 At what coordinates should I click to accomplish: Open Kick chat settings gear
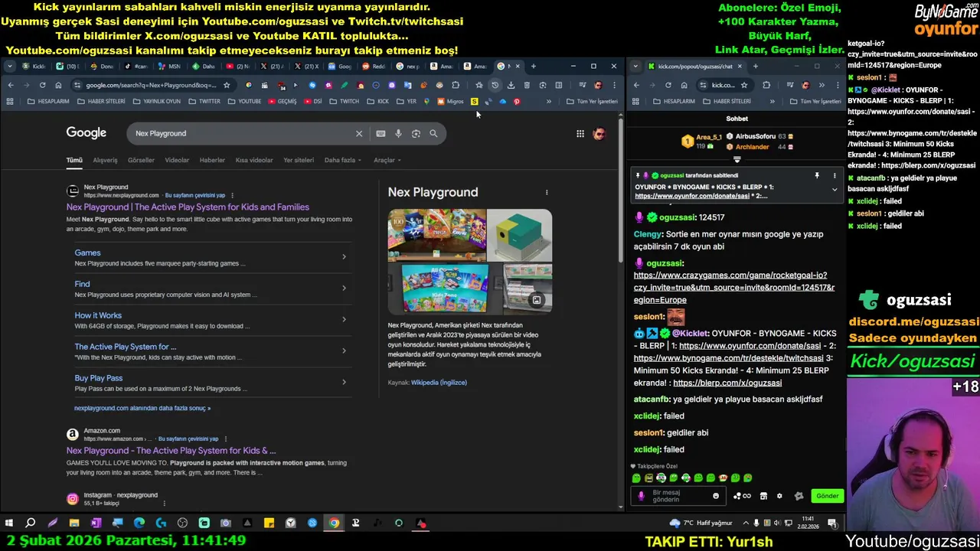tap(779, 496)
